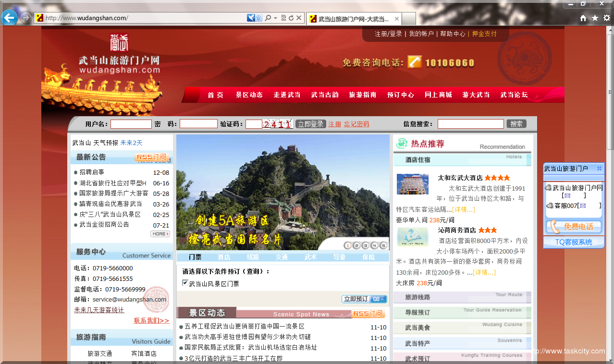Viewport: 614px width, 364px height.
Task: Click the 验证码 input field
Action: point(254,124)
